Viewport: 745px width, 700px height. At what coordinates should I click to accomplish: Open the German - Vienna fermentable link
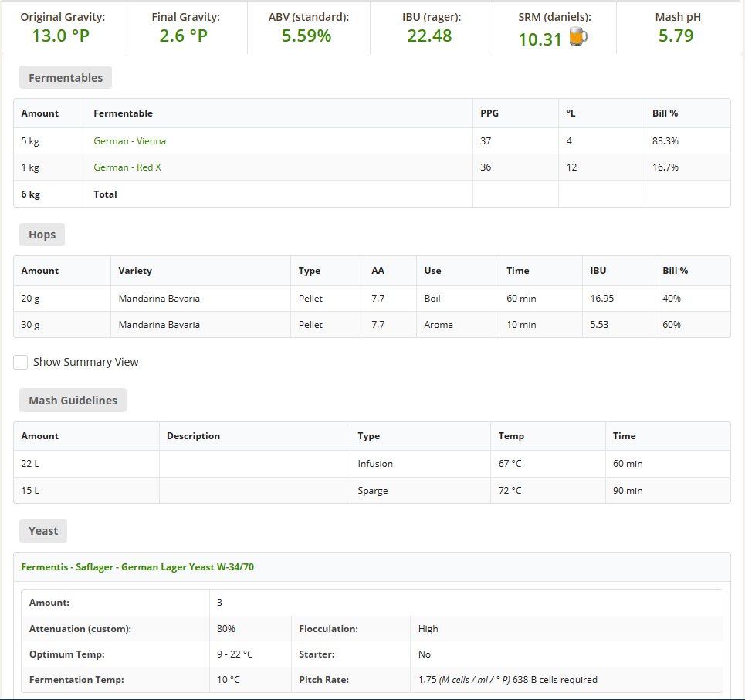click(130, 141)
